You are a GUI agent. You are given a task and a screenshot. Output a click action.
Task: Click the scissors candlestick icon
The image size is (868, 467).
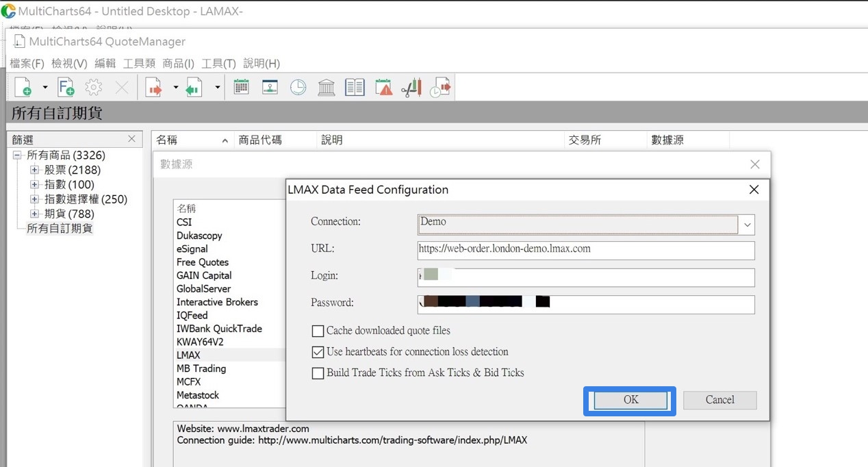411,88
